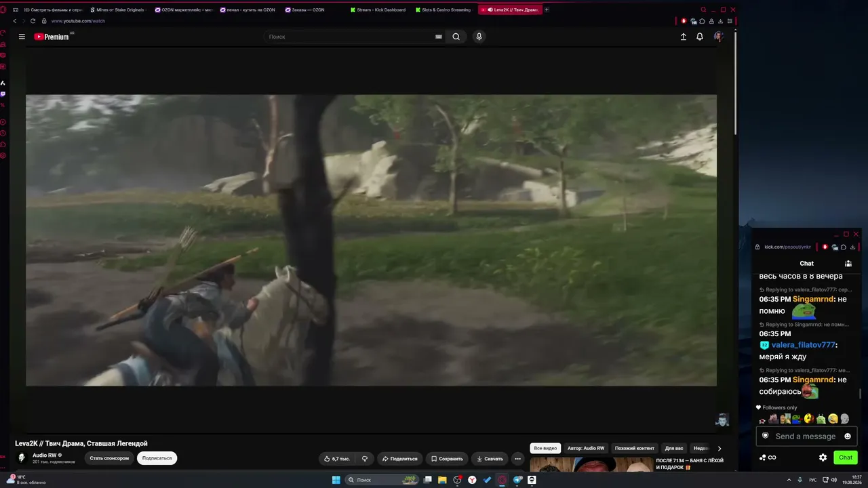Switch to Mines от Stake Originals tab
The width and height of the screenshot is (868, 488).
117,9
